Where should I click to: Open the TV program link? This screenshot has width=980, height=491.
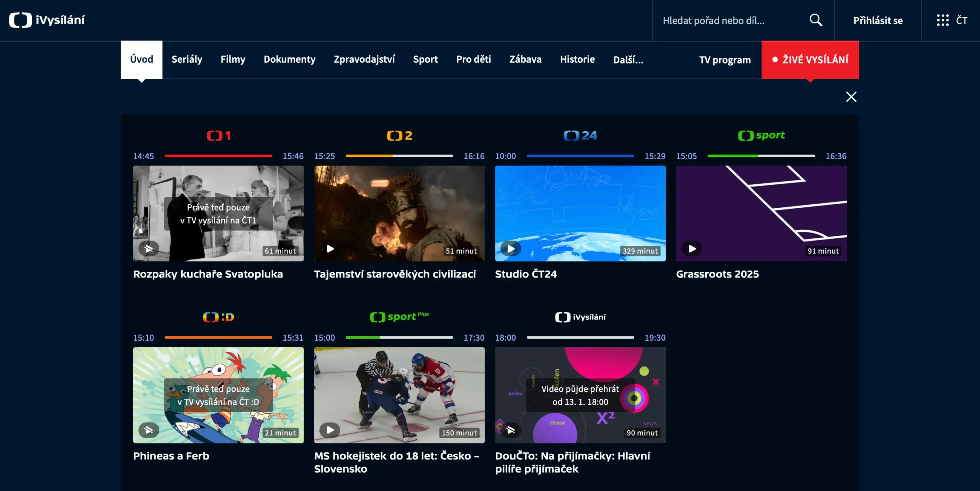(725, 60)
